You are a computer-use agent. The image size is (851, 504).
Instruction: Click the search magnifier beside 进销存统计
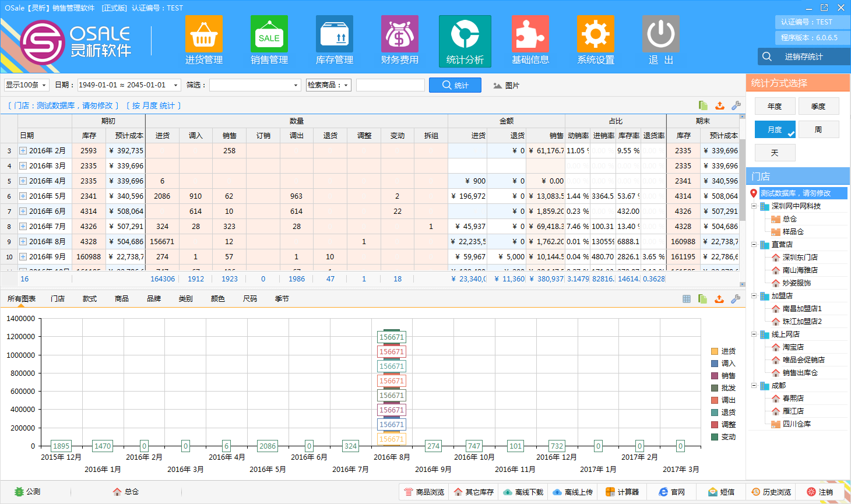[767, 57]
